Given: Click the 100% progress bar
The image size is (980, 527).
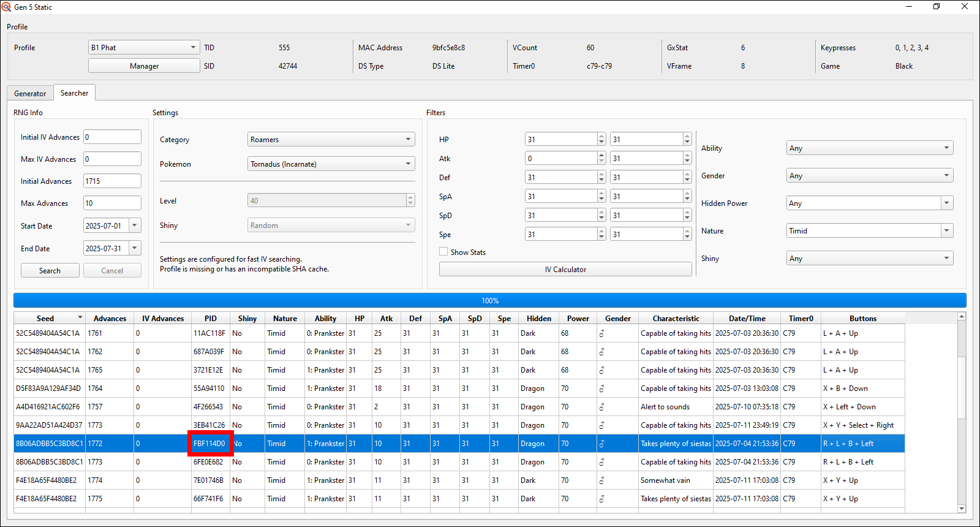Looking at the screenshot, I should 489,300.
